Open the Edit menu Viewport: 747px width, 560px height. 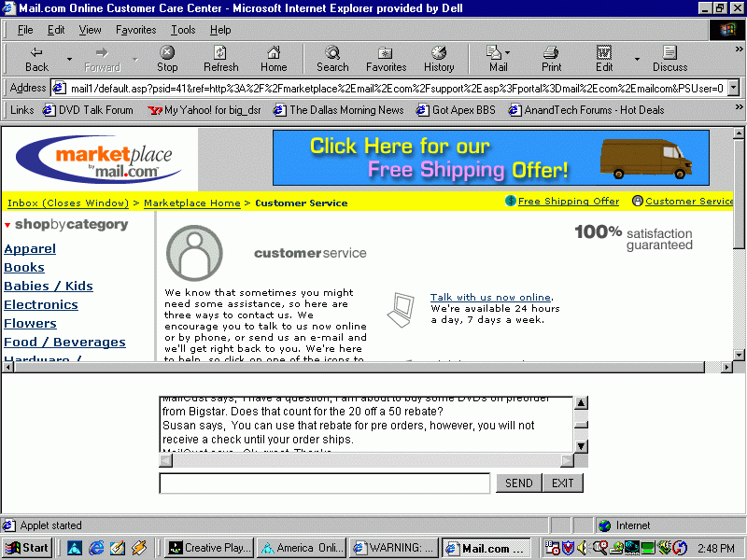point(56,30)
